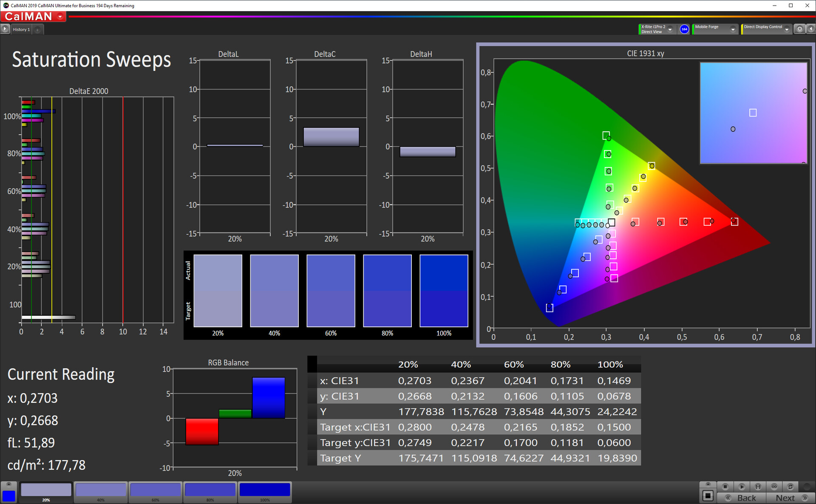Open settings gear in top-right toolbar
Viewport: 816px width, 504px height.
799,29
